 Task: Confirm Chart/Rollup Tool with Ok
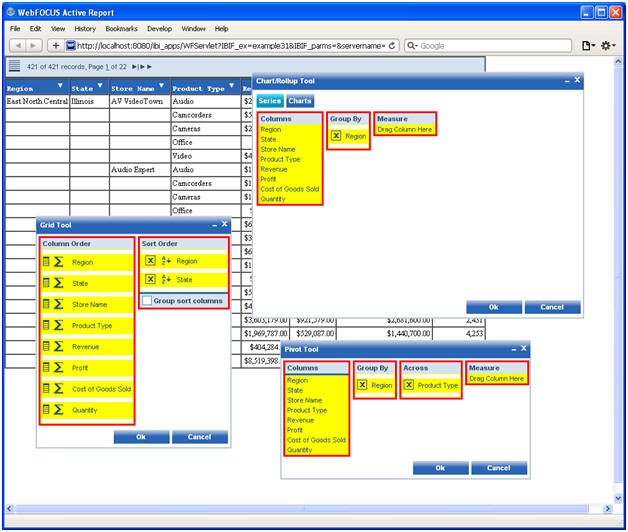click(x=494, y=307)
